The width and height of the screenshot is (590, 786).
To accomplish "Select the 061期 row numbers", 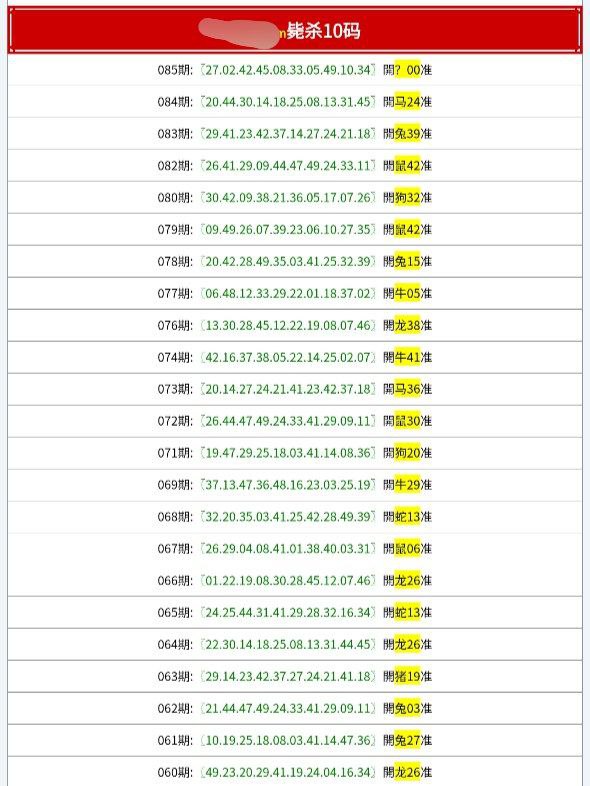I will point(288,740).
